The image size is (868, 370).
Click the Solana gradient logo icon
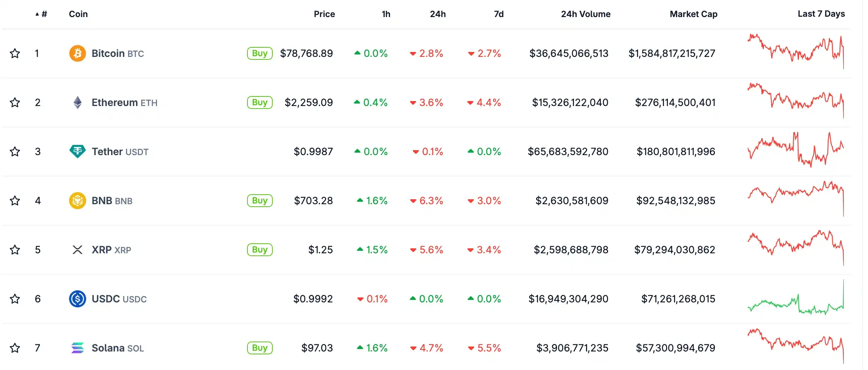pos(77,348)
